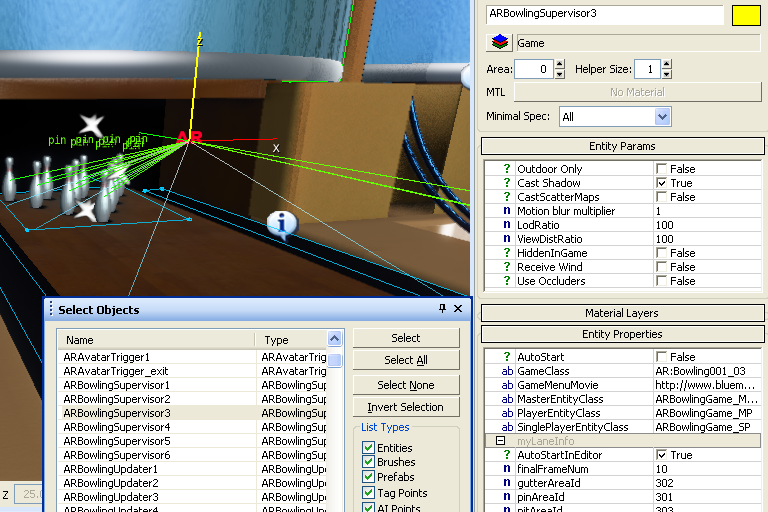
Task: Click the layer stack icon beside Game
Action: coord(499,43)
